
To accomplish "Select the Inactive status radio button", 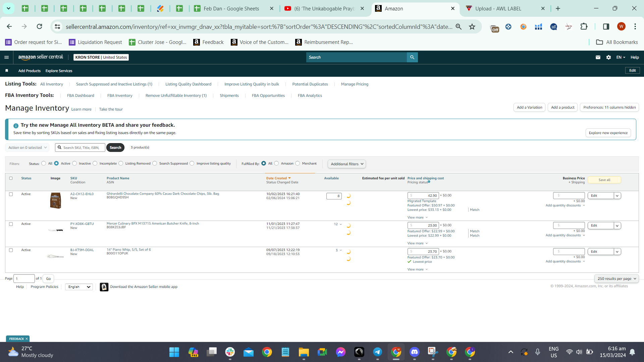I will coord(74,164).
